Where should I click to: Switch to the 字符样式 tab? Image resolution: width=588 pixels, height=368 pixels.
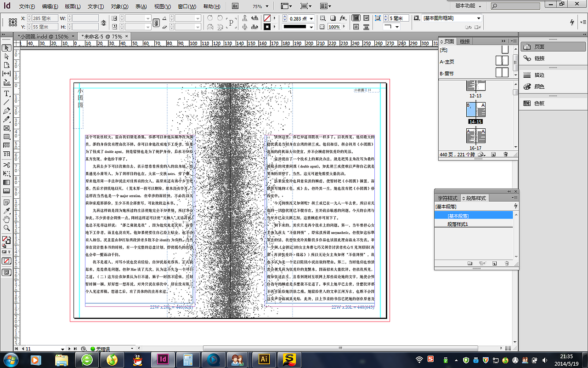[x=447, y=198]
